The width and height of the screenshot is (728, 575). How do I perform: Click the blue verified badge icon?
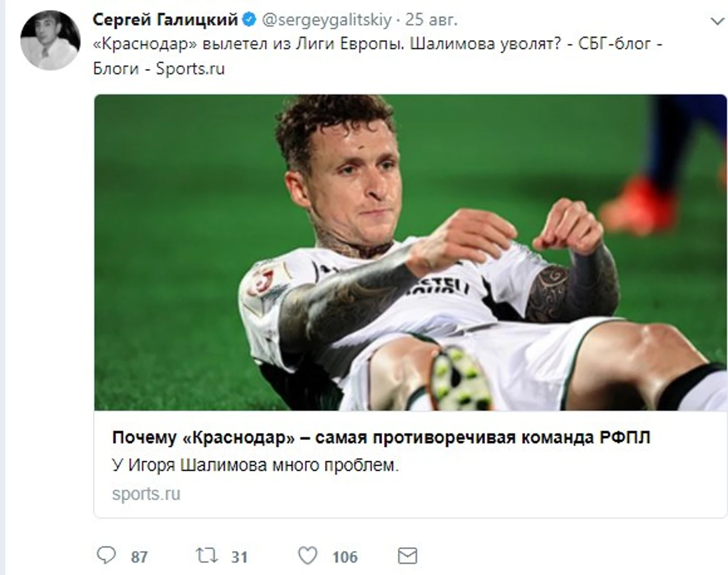249,20
